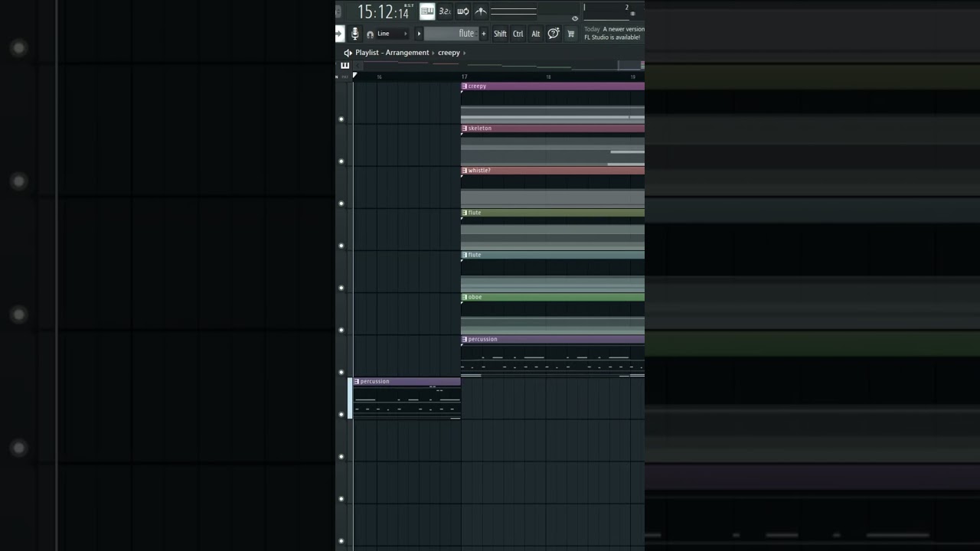
Task: Open the Line snap dropdown
Action: [x=392, y=34]
